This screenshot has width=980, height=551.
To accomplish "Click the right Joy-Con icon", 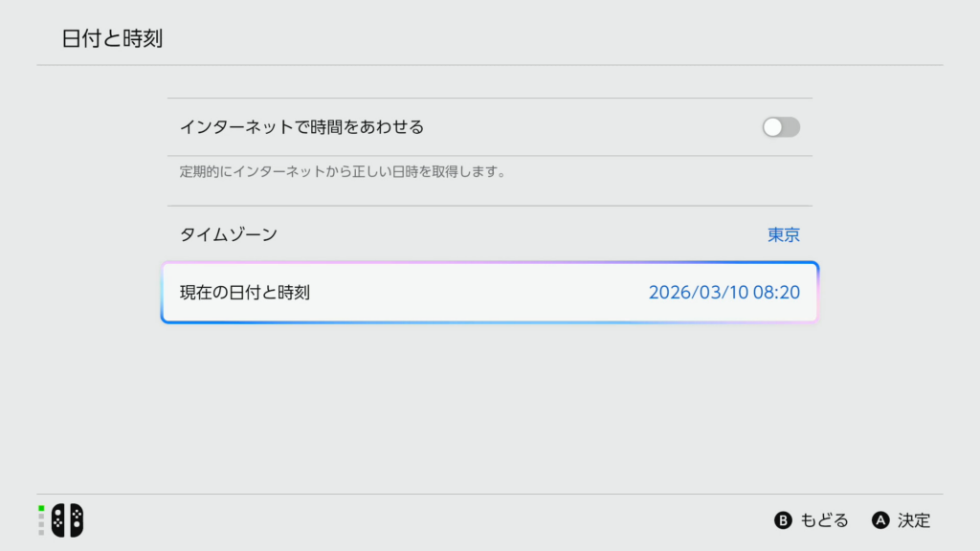I will tap(76, 519).
